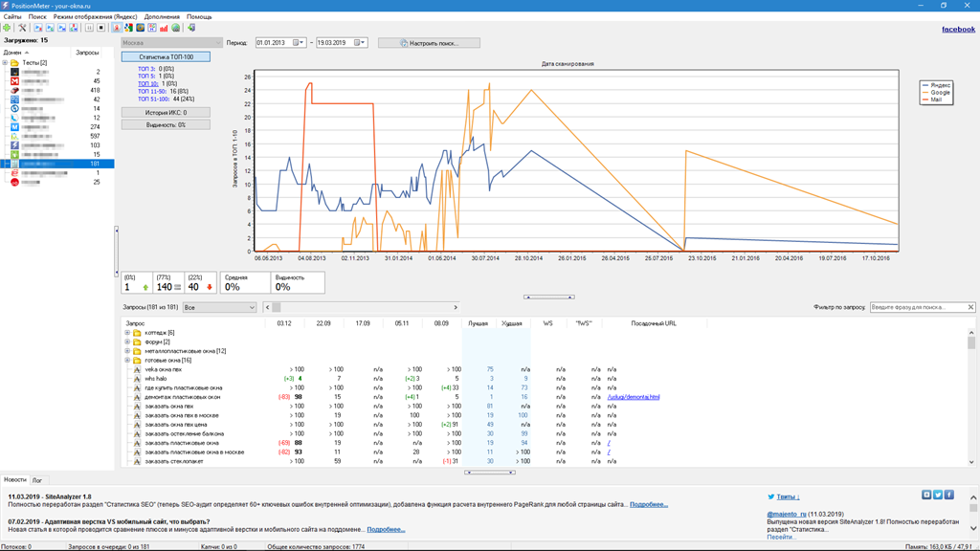The image size is (980, 551).
Task: Click the blue Facebook icon in news panel
Action: click(x=949, y=495)
